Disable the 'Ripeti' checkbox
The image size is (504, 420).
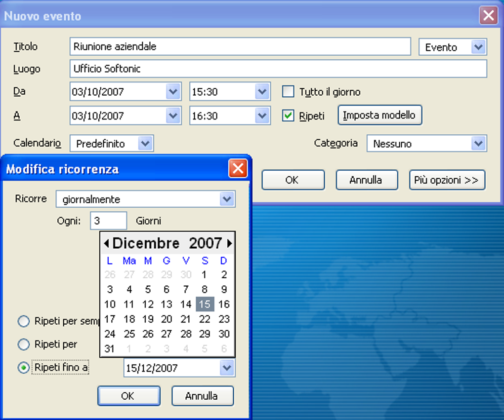[288, 115]
